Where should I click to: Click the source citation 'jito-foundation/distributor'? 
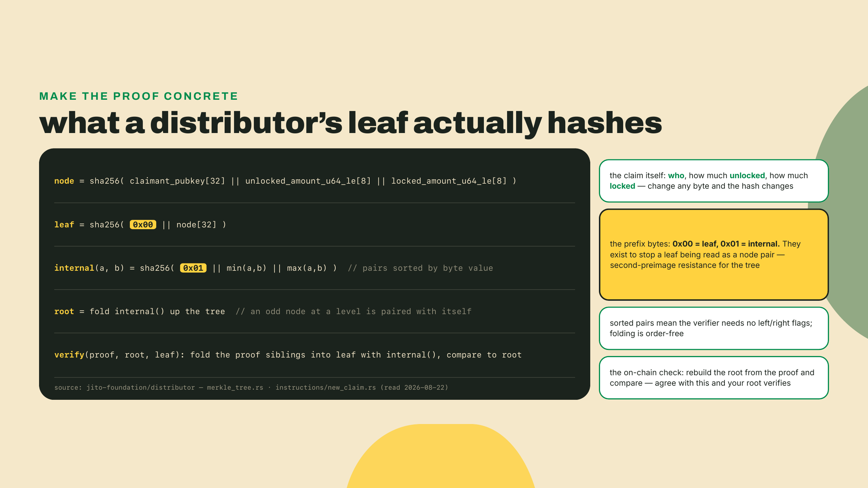(140, 388)
